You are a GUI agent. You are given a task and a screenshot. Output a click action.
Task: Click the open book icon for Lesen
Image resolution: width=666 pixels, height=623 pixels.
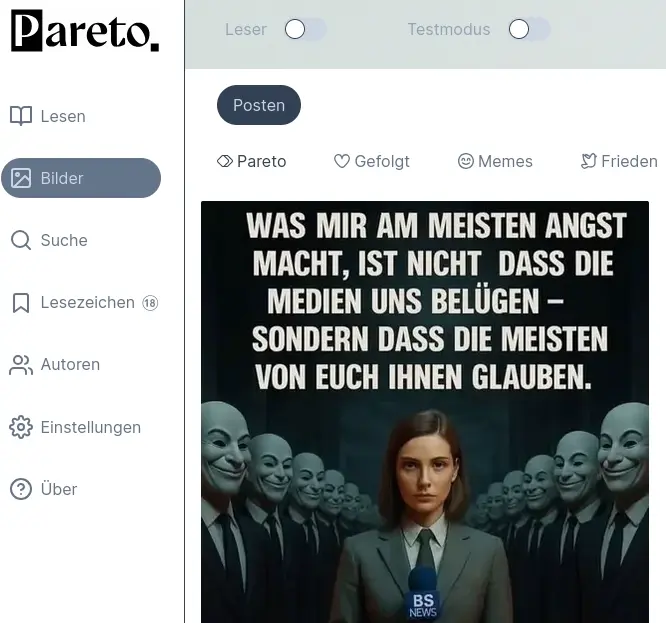coord(21,116)
